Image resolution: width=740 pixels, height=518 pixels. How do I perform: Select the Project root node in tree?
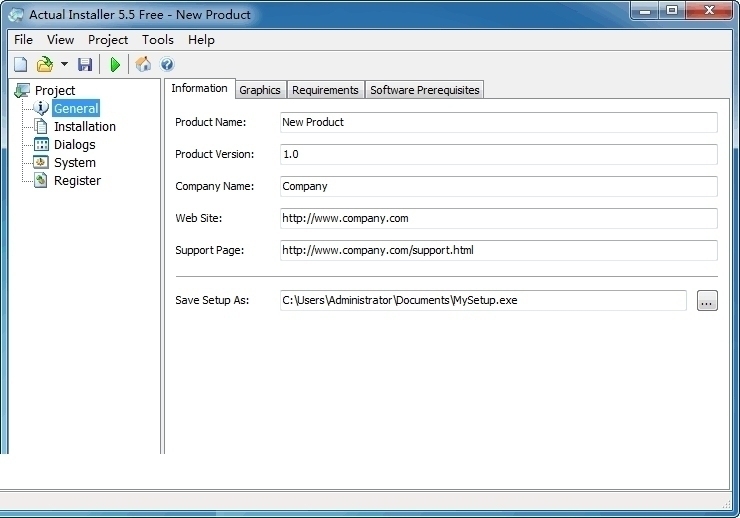point(55,90)
